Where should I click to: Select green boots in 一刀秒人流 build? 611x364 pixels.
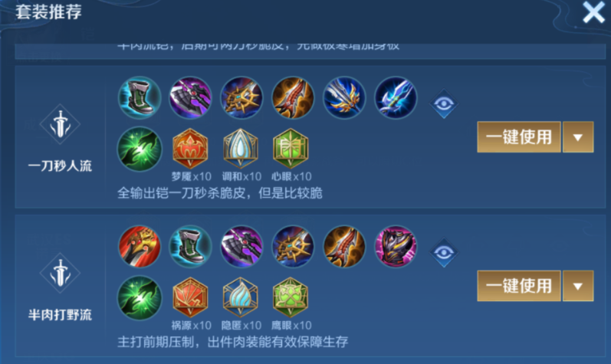[x=140, y=98]
